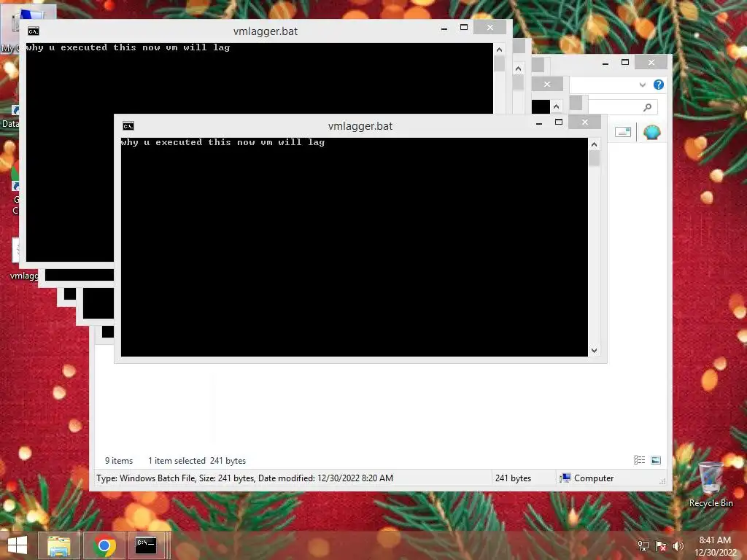Click the card-shaped toolbar icon beside seashell

(x=623, y=132)
